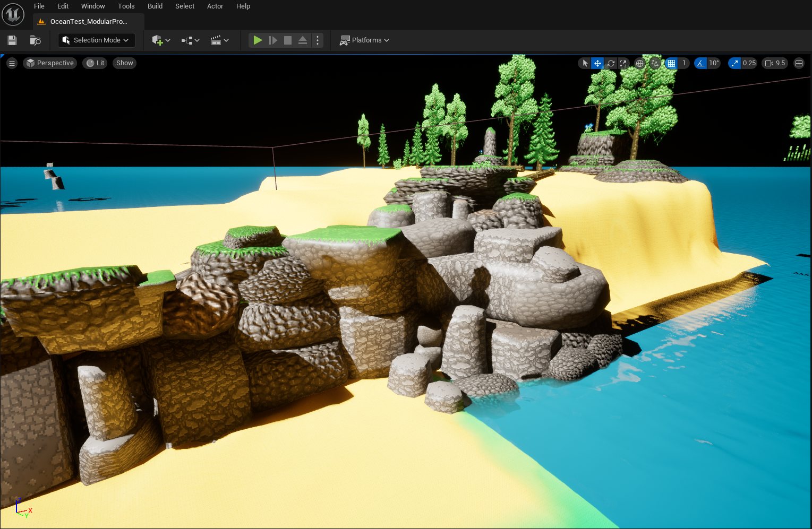
Task: Open the Platforms dropdown
Action: [x=364, y=40]
